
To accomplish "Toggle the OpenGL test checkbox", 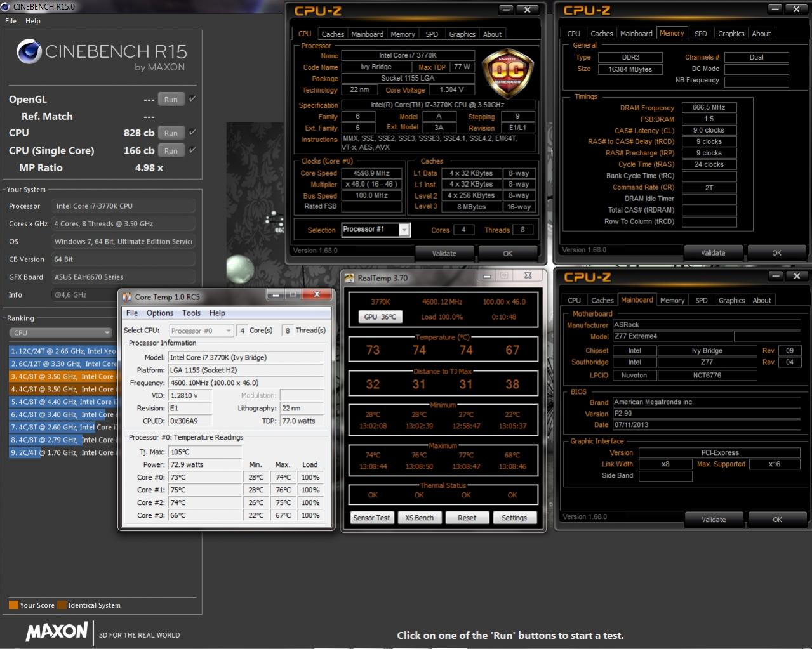I will [192, 99].
